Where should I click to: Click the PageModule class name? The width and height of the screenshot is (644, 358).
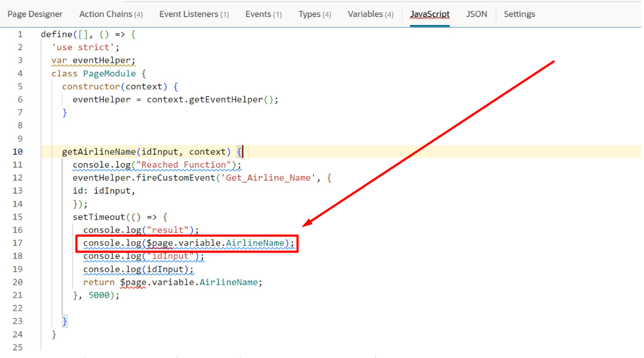coord(109,73)
